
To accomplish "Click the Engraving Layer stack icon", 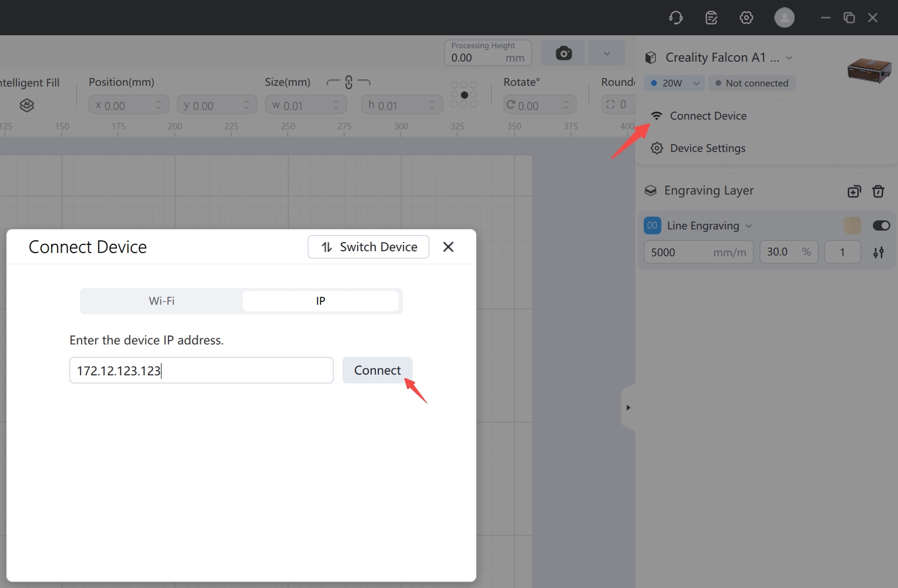I will point(651,190).
